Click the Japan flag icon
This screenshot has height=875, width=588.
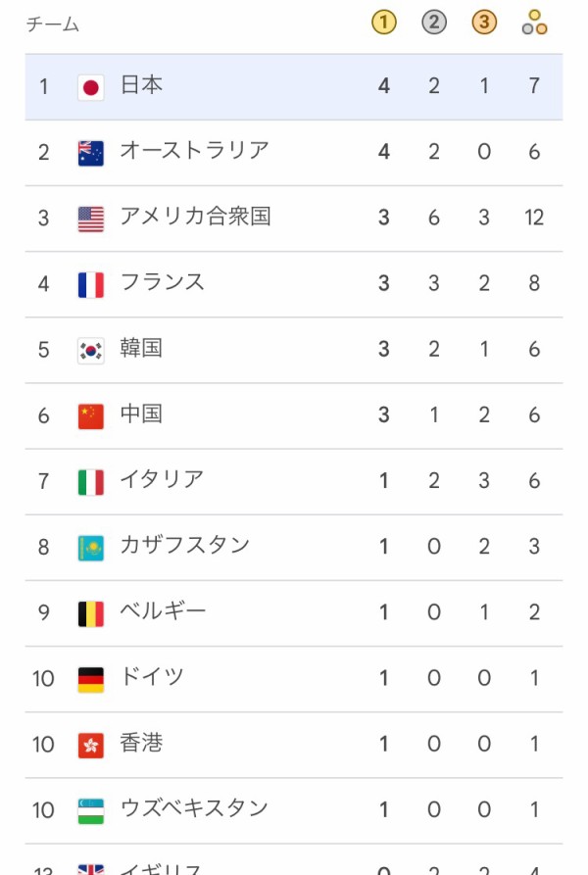click(x=90, y=87)
